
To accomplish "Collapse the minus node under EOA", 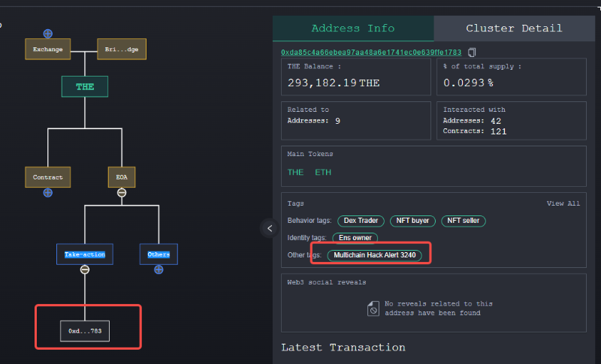I will pyautogui.click(x=122, y=193).
